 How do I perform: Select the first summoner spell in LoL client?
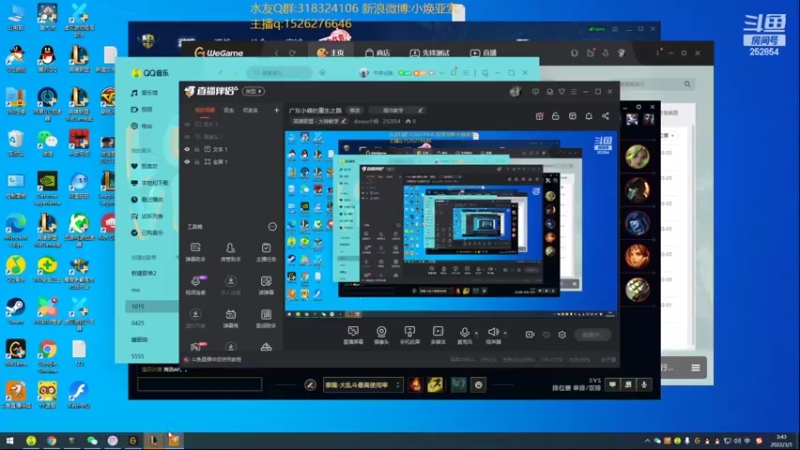tap(415, 385)
